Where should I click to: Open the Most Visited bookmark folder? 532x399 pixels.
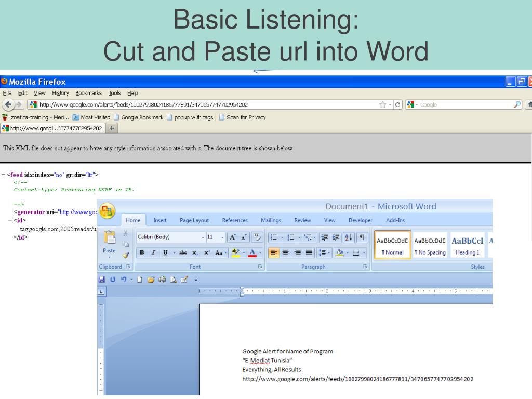click(91, 117)
